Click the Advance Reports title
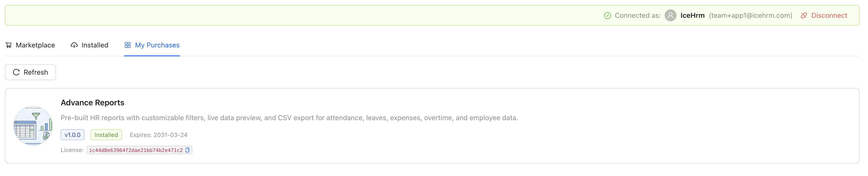868x176 pixels. tap(92, 103)
